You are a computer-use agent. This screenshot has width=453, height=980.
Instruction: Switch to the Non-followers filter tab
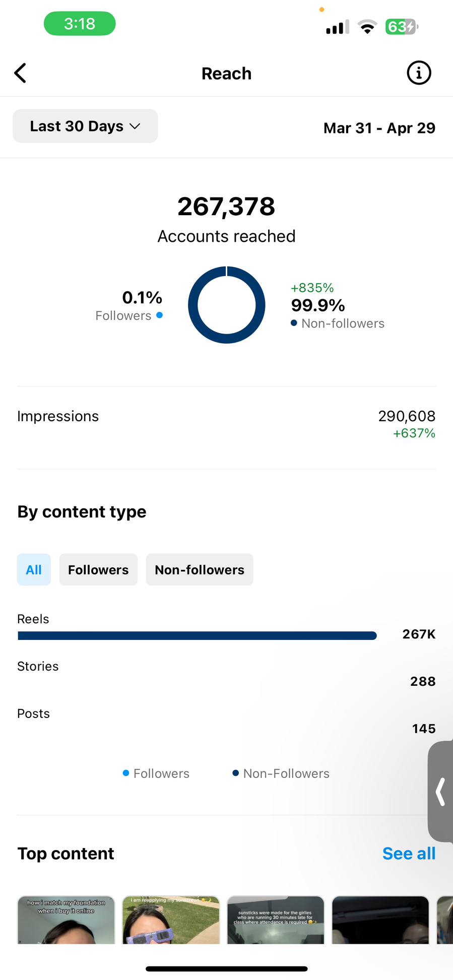[200, 570]
